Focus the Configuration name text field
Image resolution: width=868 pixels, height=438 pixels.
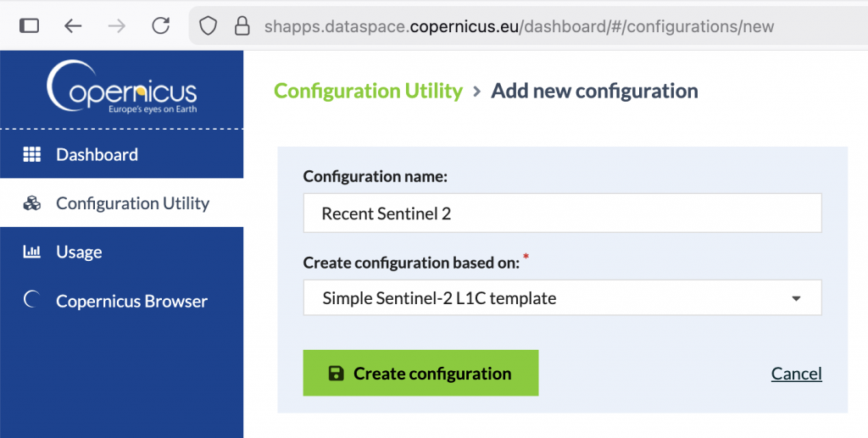point(562,213)
